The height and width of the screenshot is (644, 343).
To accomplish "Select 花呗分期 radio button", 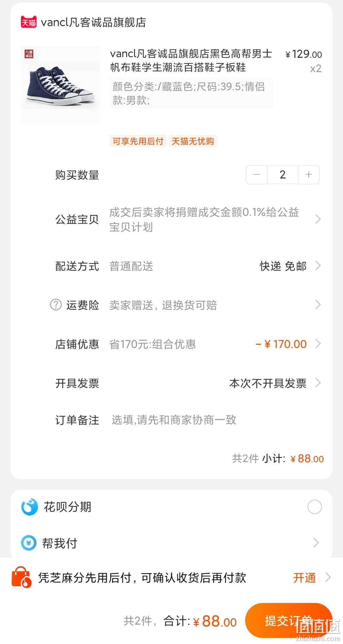I will coord(314,507).
